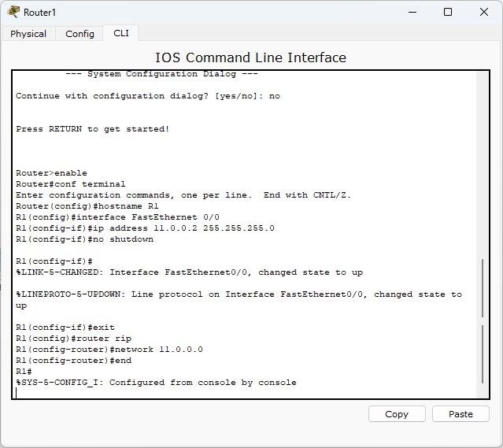Click 'Press RETURN to get started!' text
The width and height of the screenshot is (503, 448).
pos(92,129)
